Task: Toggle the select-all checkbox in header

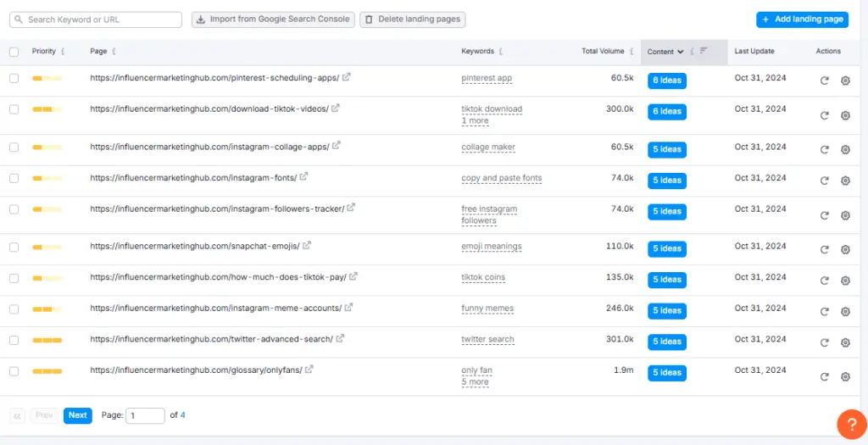Action: click(x=14, y=52)
